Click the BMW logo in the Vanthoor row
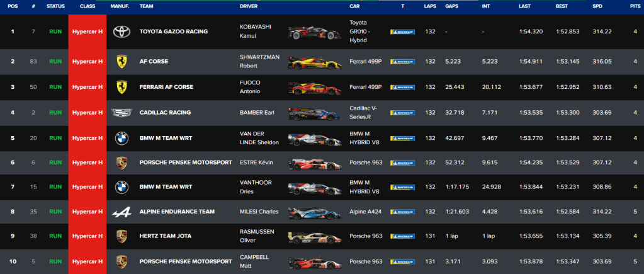Screen dimensions: 644x274 click(x=121, y=187)
